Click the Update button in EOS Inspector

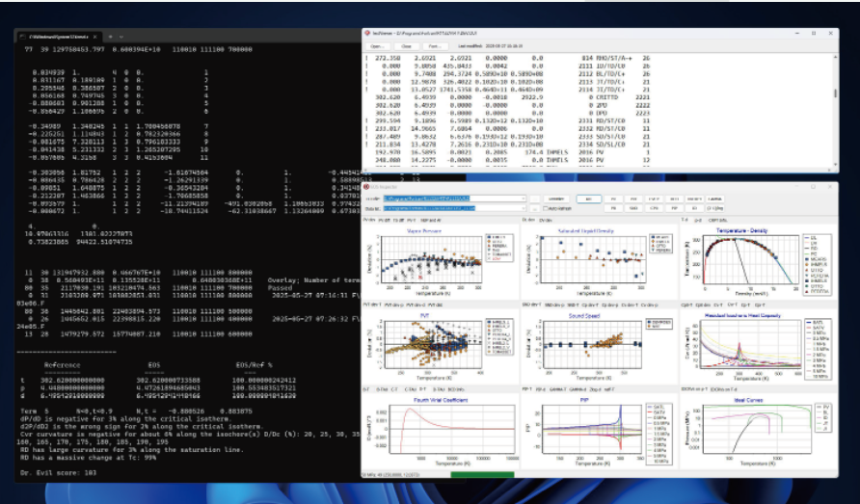(x=556, y=199)
